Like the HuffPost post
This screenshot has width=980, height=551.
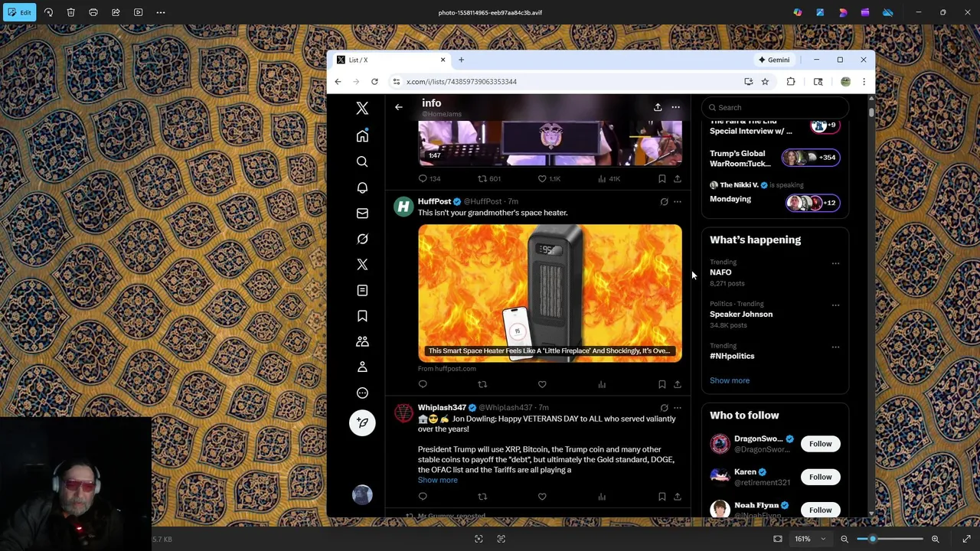point(542,384)
